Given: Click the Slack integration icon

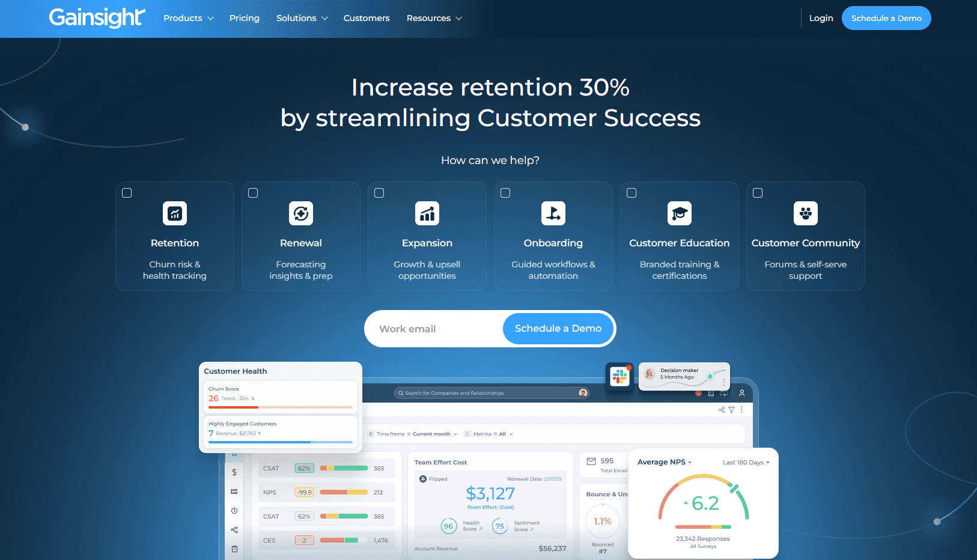Looking at the screenshot, I should (x=619, y=377).
